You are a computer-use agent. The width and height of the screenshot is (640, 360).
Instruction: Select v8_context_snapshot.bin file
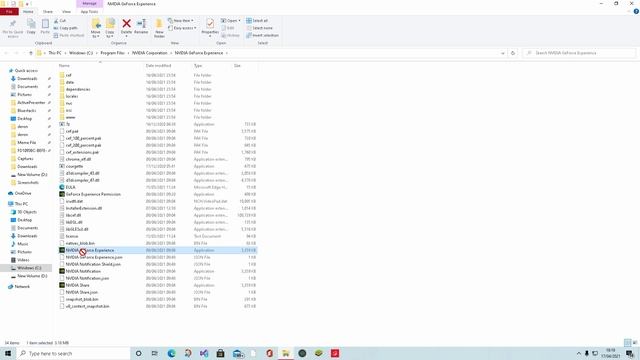click(x=87, y=306)
